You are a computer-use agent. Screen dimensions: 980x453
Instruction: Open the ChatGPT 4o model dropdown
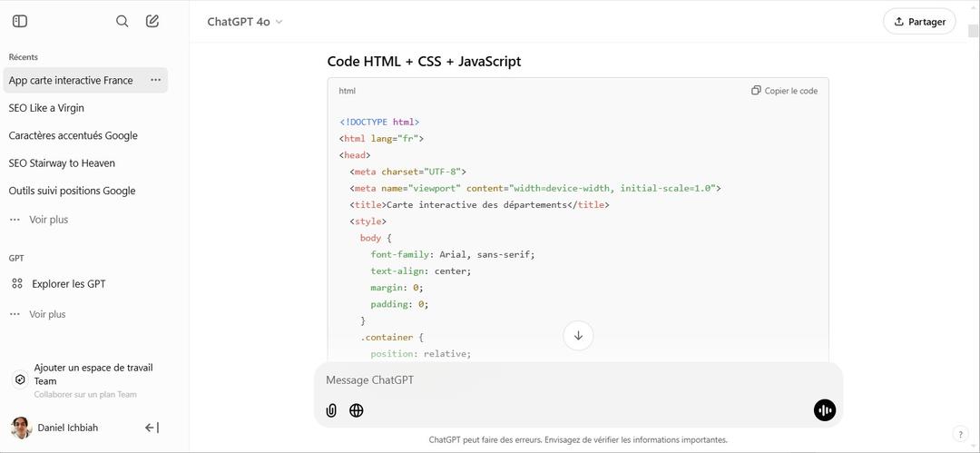pos(245,22)
